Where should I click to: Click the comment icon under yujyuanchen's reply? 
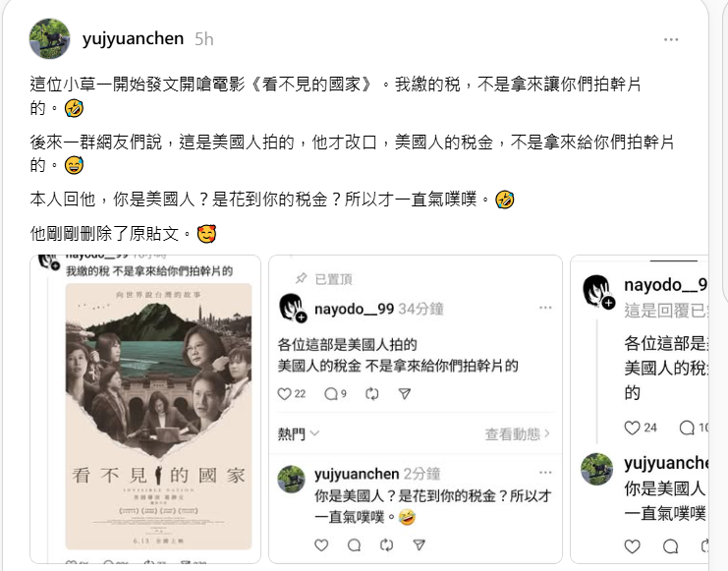tap(355, 545)
